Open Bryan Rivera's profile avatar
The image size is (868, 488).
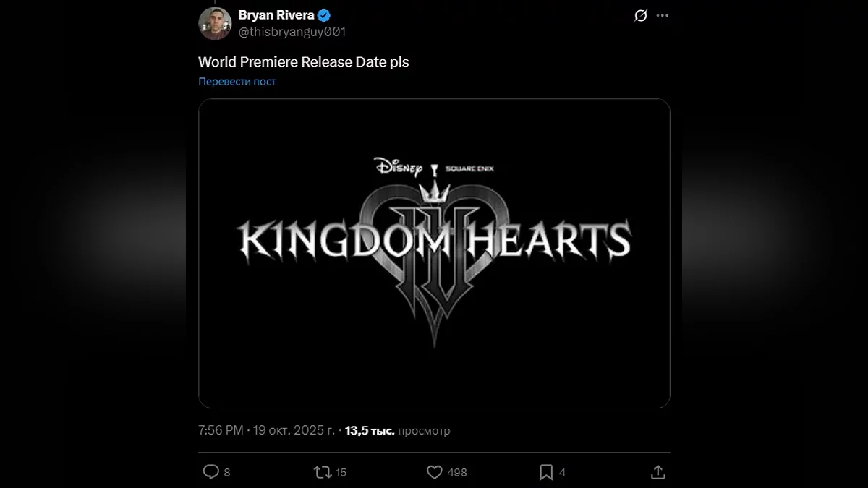coord(215,24)
